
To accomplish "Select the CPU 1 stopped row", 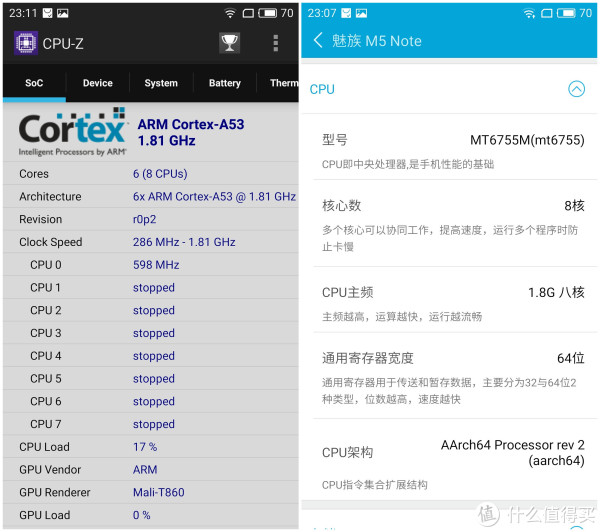I will 151,288.
